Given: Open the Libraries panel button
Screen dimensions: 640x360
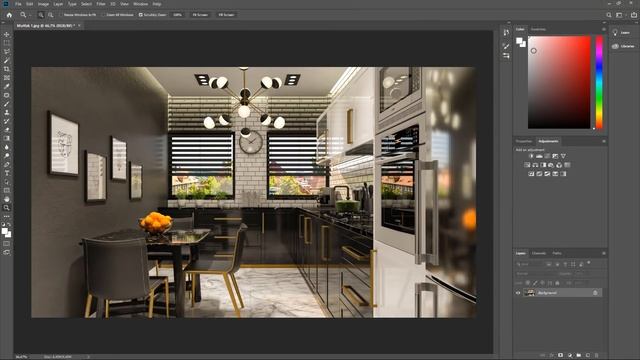Looking at the screenshot, I should click(x=623, y=46).
